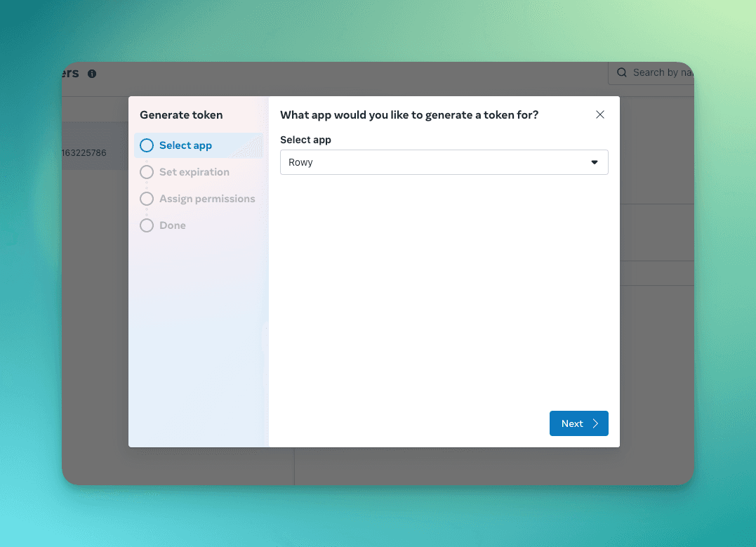This screenshot has width=756, height=547.
Task: Click the Select app step circle indicator
Action: pos(147,145)
